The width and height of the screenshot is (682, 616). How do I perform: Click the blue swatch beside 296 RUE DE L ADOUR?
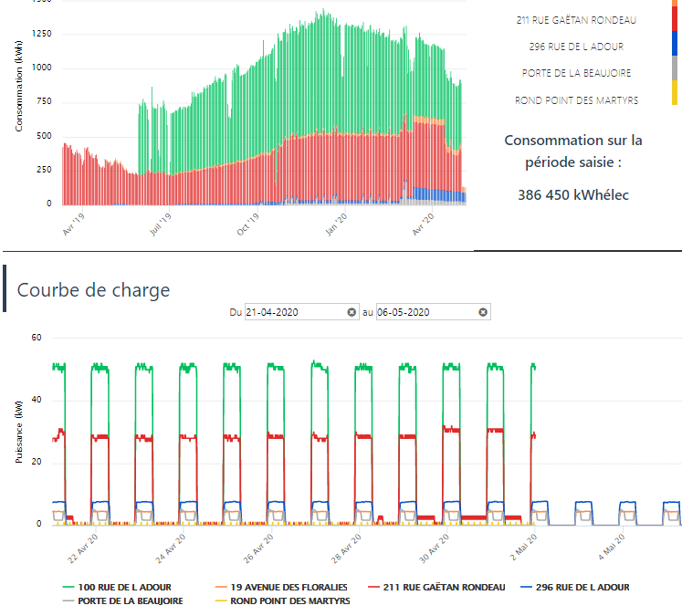point(675,44)
